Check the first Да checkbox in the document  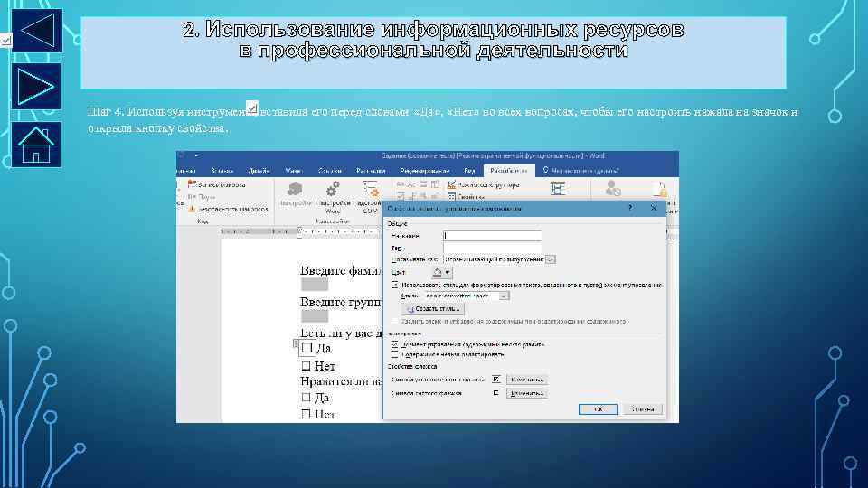click(x=307, y=348)
